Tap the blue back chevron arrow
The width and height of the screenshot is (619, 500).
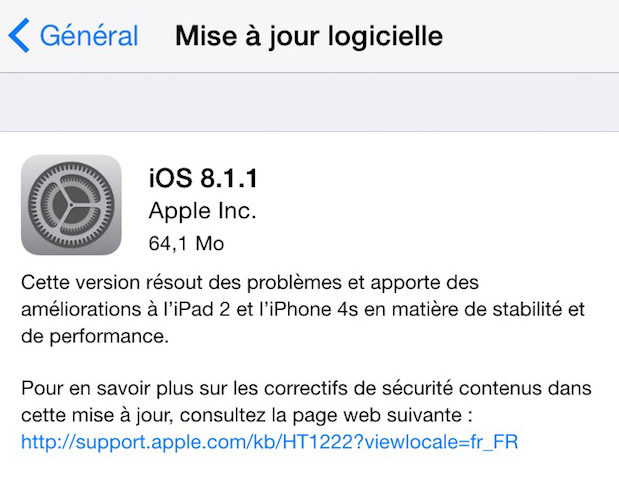19,35
